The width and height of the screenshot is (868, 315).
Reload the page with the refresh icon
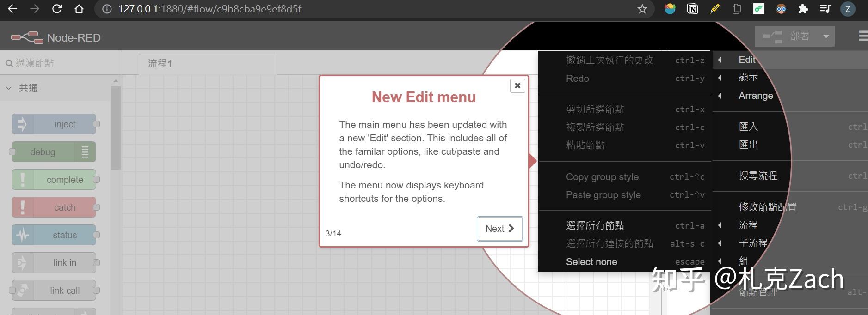click(57, 9)
